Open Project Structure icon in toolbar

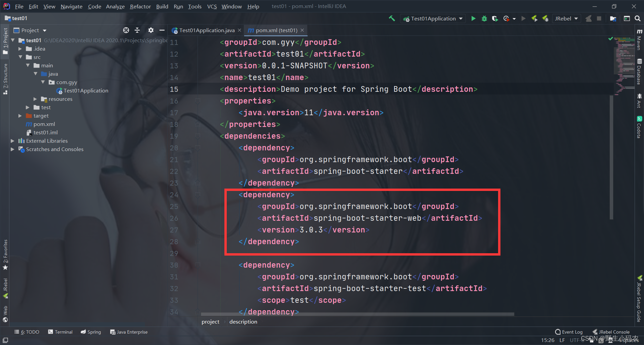tap(613, 18)
